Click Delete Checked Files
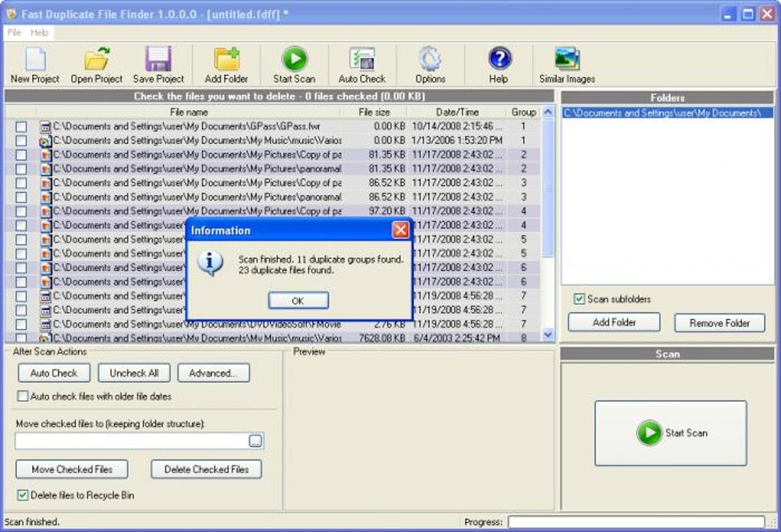Viewport: 781px width, 532px height. click(205, 469)
